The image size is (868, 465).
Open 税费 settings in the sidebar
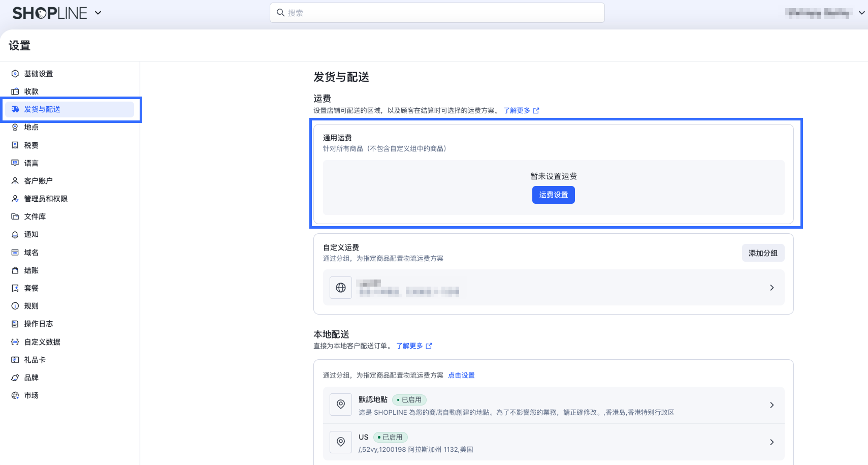click(x=31, y=145)
